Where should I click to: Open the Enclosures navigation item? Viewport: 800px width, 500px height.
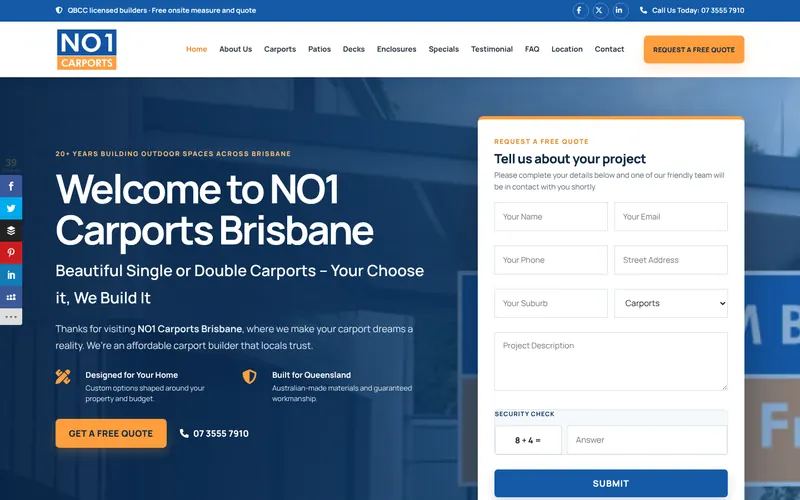pyautogui.click(x=396, y=49)
